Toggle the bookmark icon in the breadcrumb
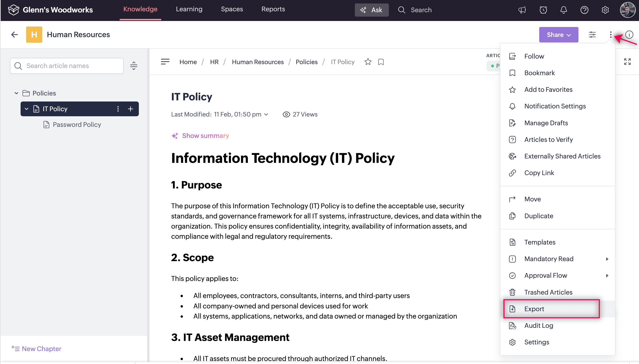The width and height of the screenshot is (639, 364). point(381,62)
